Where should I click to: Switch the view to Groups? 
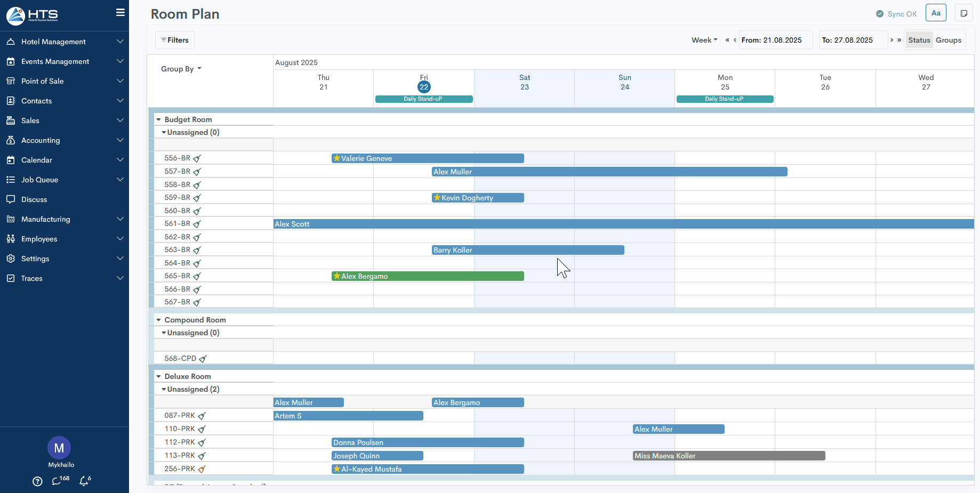tap(948, 40)
